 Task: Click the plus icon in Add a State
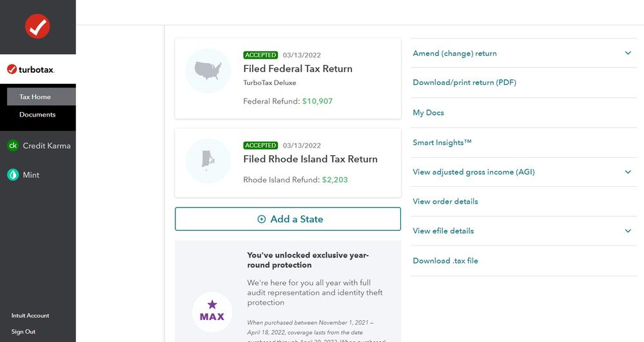[x=261, y=219]
